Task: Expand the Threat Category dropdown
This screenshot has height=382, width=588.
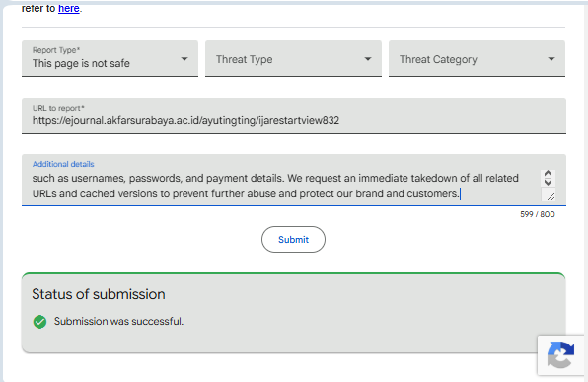Action: [x=477, y=59]
